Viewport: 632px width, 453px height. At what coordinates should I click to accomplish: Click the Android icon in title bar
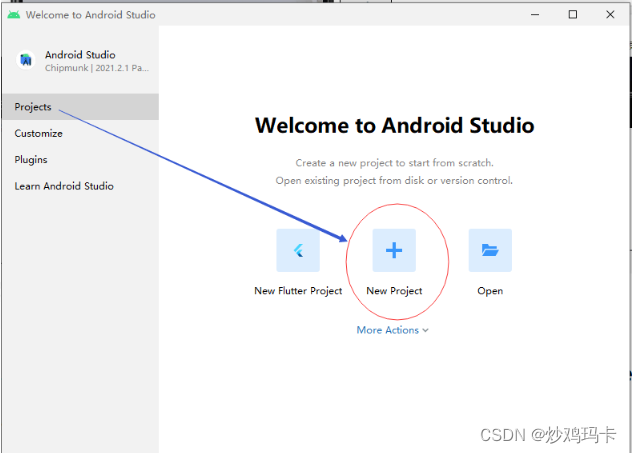pyautogui.click(x=14, y=15)
